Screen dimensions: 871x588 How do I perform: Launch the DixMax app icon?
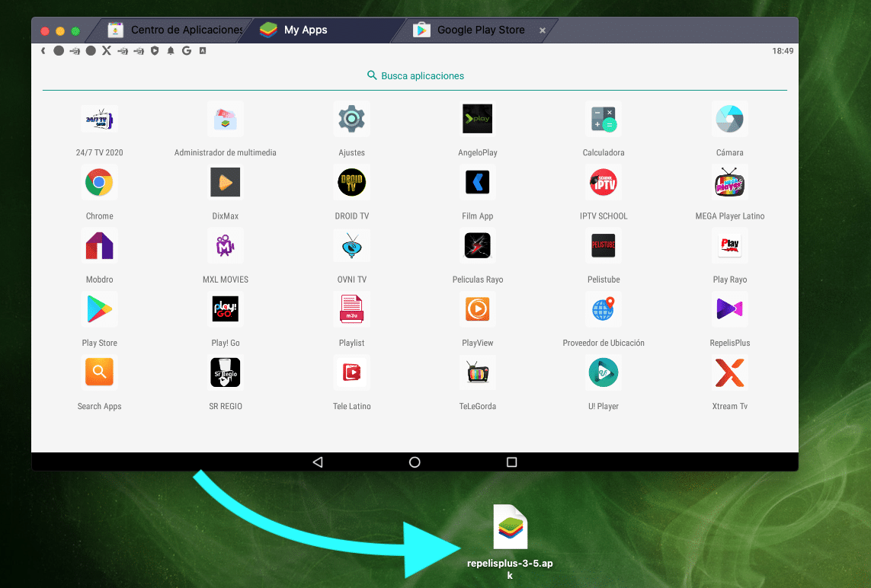click(x=226, y=183)
